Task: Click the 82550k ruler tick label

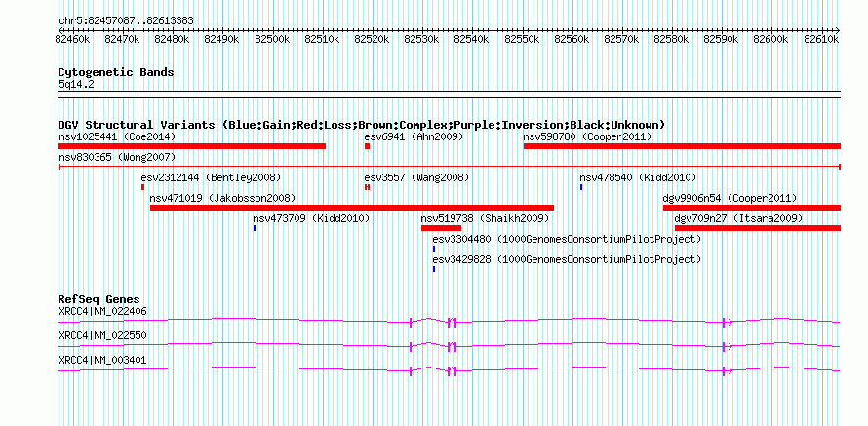Action: [522, 39]
